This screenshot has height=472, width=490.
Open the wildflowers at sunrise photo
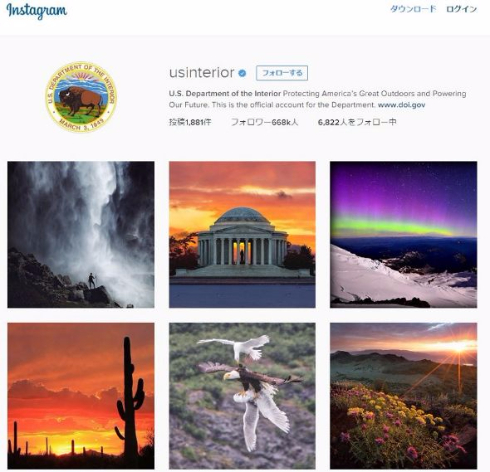[404, 396]
